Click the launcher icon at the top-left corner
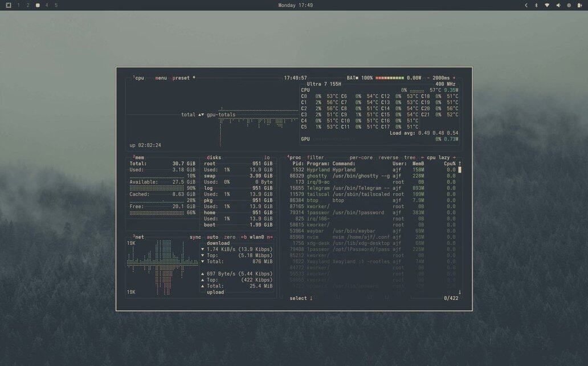This screenshot has width=588, height=366. pyautogui.click(x=8, y=5)
